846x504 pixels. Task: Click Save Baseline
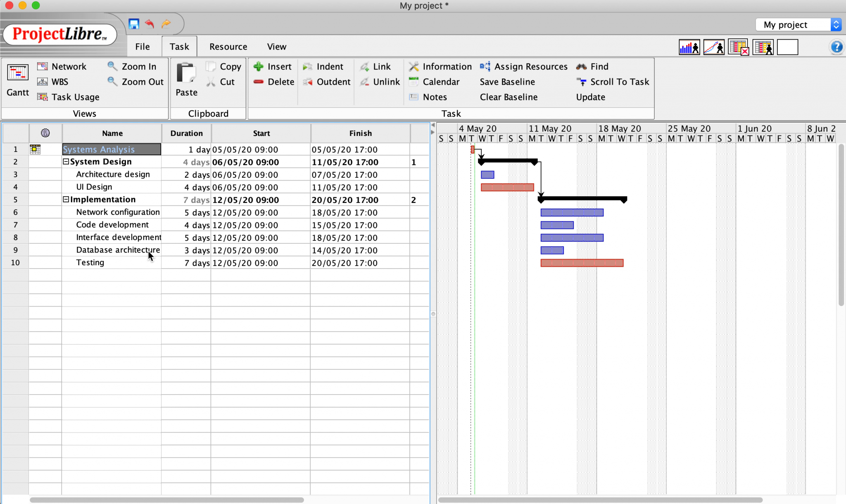coord(507,82)
